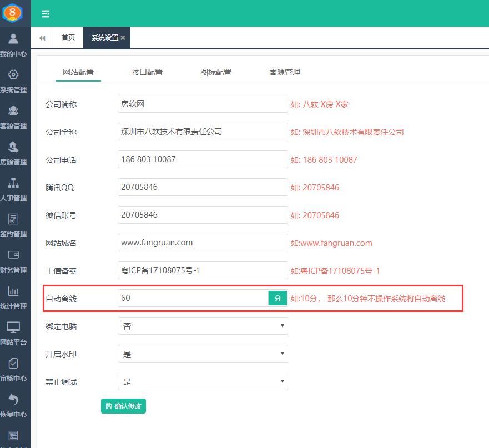The height and width of the screenshot is (448, 489).
Task: Open 房源管理 house icon
Action: (13, 147)
